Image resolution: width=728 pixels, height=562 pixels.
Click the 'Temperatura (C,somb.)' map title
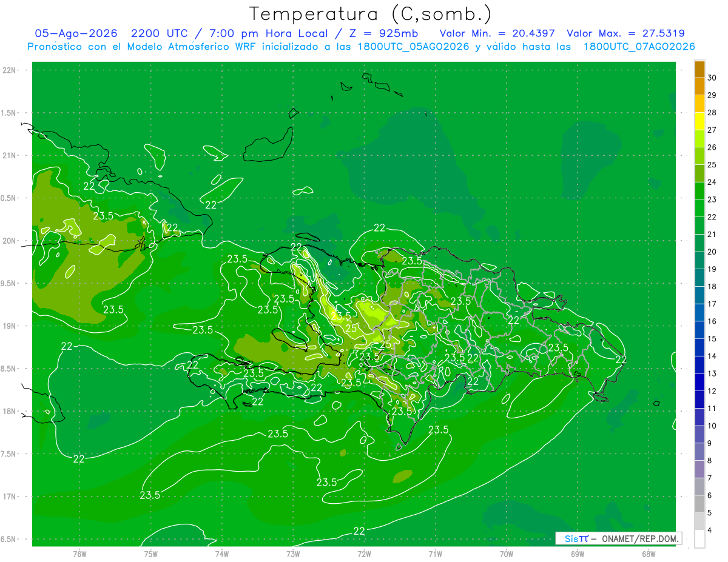click(371, 14)
